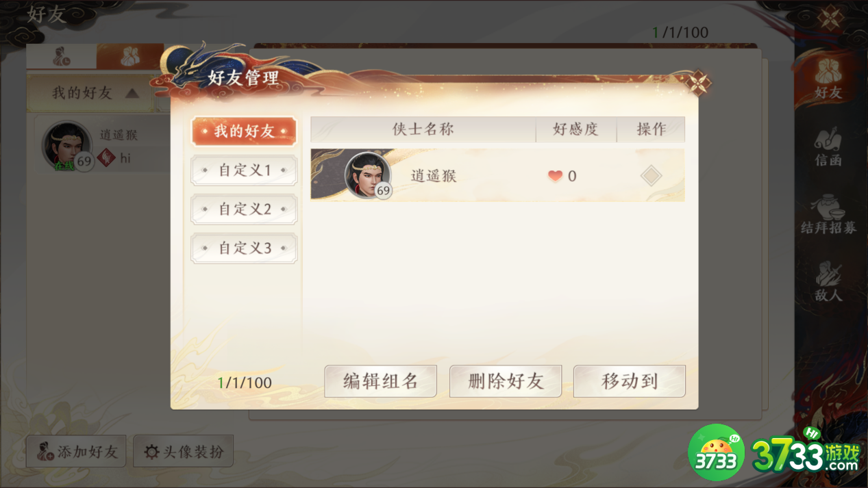Open the 敌人 enemies icon
This screenshot has width=868, height=488.
tap(828, 281)
